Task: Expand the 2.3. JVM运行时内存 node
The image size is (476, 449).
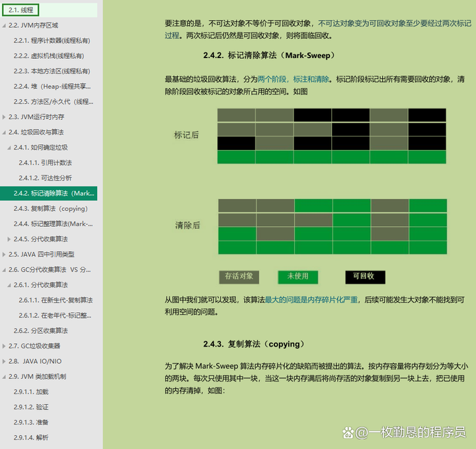Action: (x=4, y=117)
